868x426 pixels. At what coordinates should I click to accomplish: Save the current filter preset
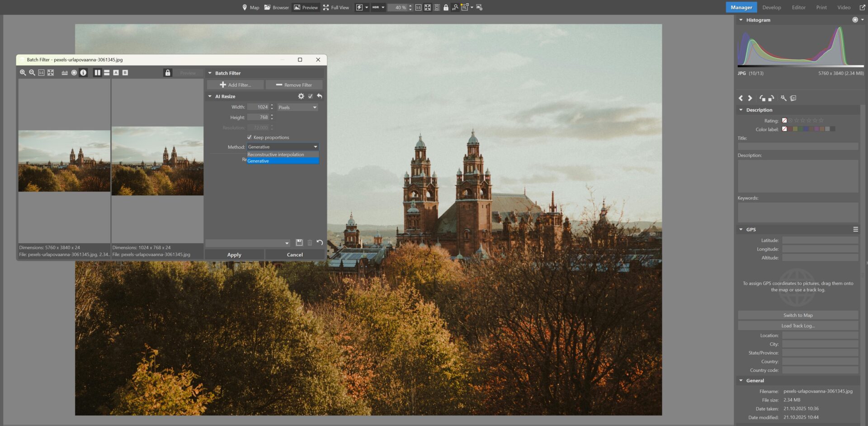coord(299,243)
